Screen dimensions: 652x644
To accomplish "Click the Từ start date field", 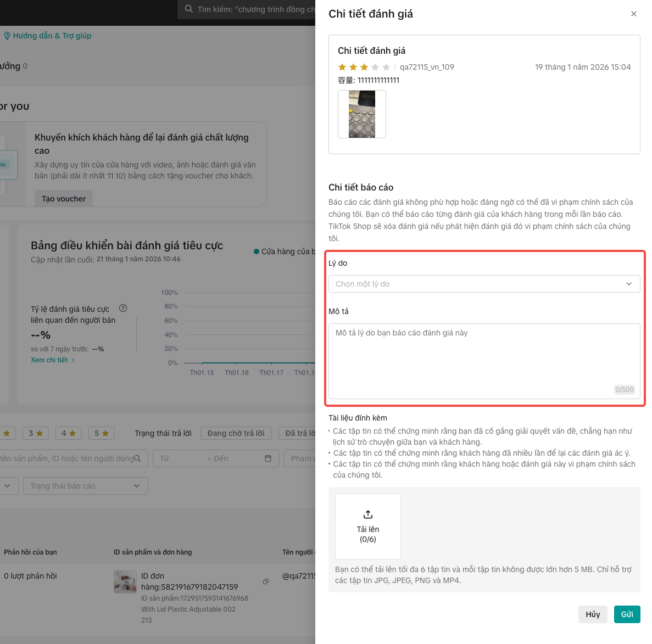I will click(x=179, y=458).
